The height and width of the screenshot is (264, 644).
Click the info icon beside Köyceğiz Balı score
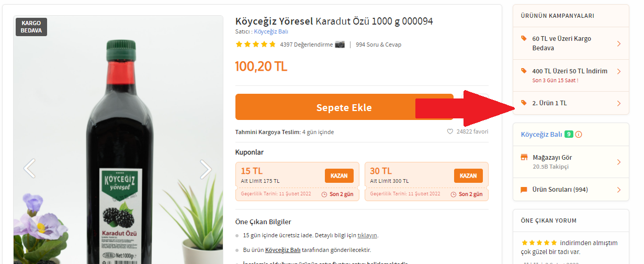579,135
